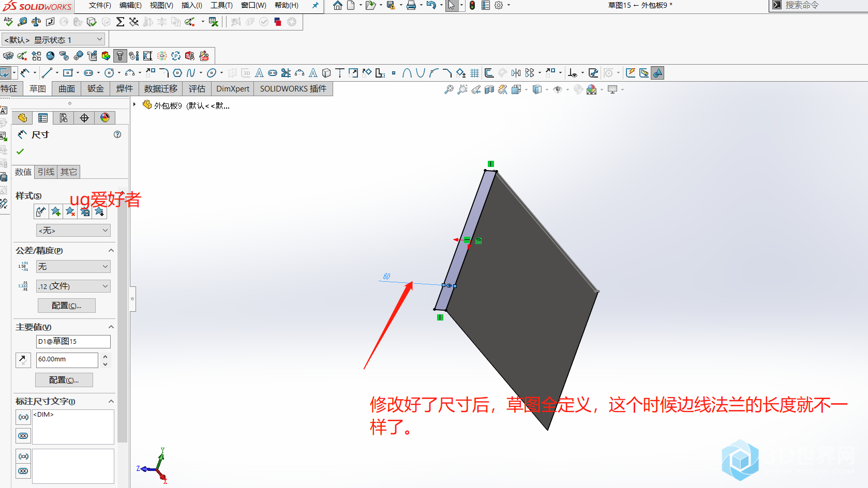The height and width of the screenshot is (488, 868).
Task: Open the DisplayManager color ball tab
Action: point(105,118)
